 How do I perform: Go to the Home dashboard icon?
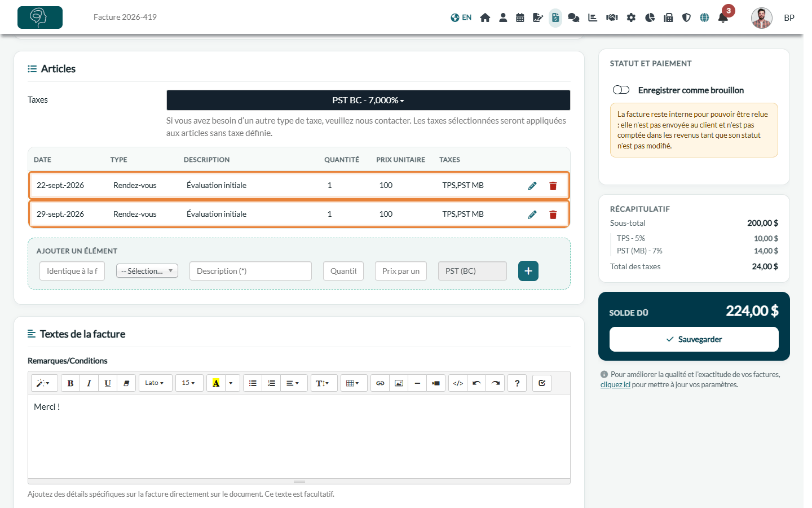[485, 17]
